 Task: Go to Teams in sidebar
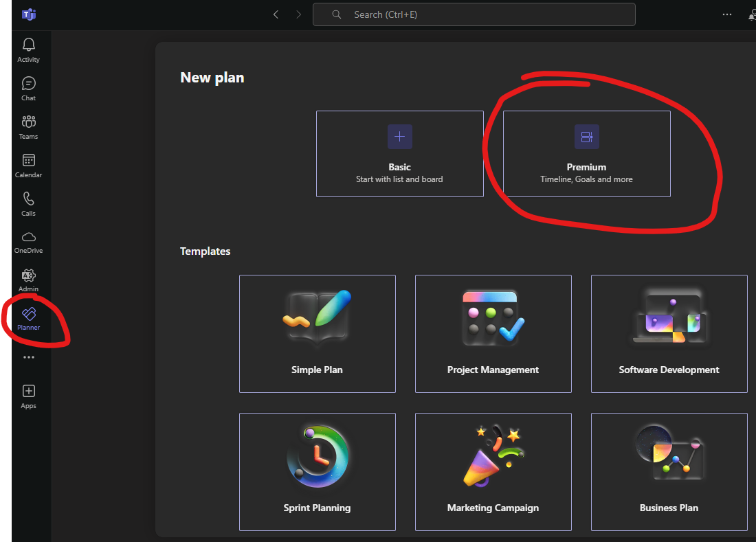click(x=28, y=127)
